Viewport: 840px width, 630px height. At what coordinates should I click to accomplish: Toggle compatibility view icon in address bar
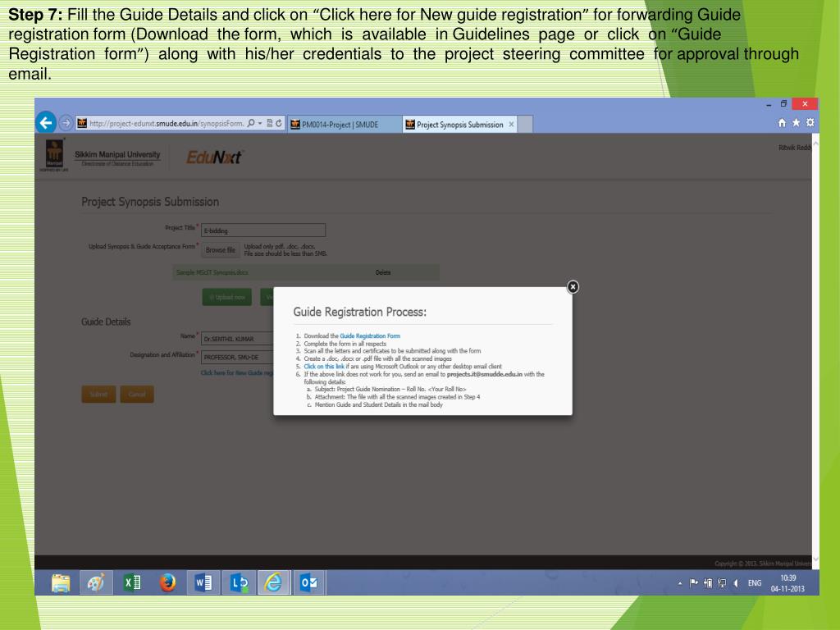(269, 123)
